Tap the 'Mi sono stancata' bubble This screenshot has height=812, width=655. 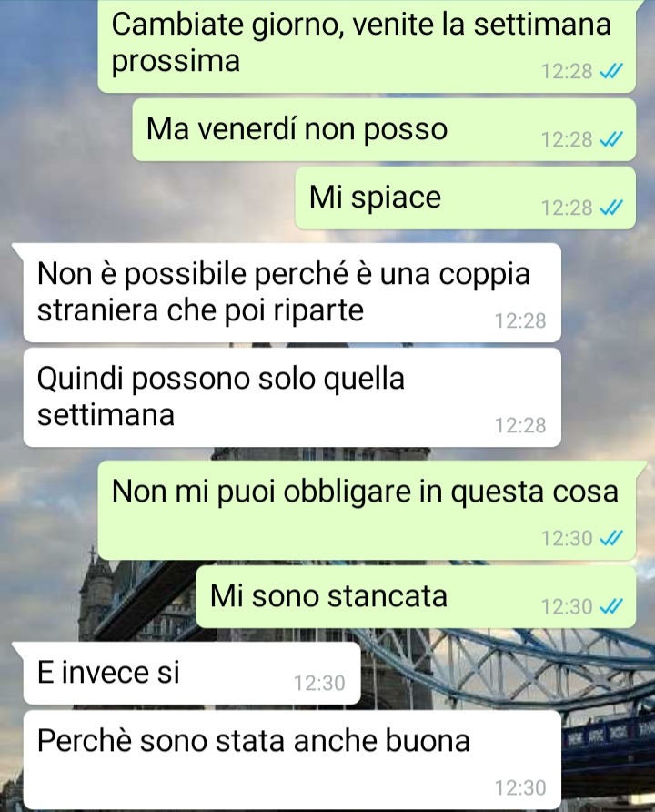(416, 596)
